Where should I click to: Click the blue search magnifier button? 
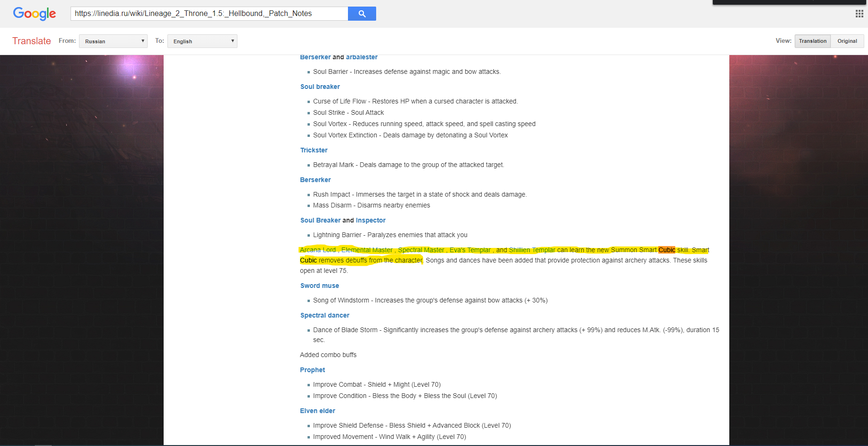pyautogui.click(x=362, y=14)
